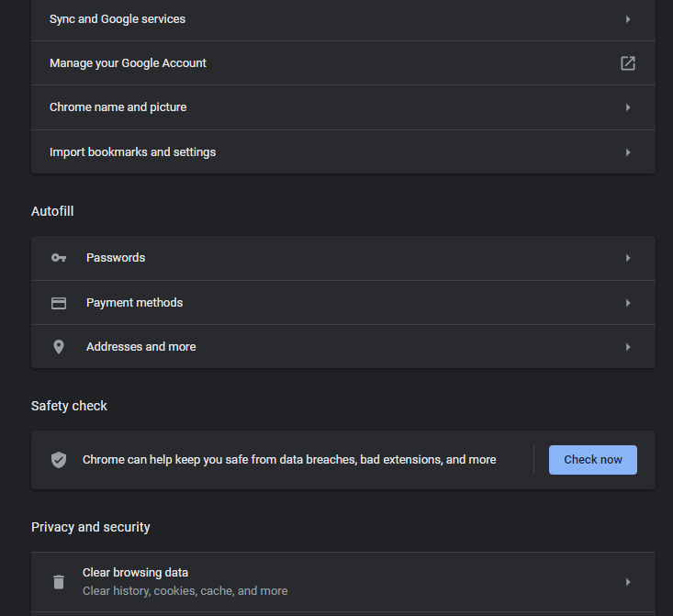Open the Passwords row arrow

[x=628, y=258]
